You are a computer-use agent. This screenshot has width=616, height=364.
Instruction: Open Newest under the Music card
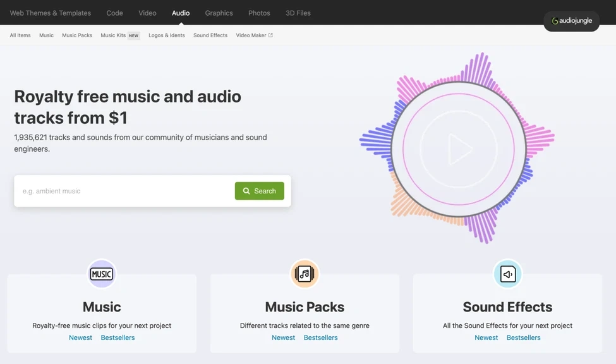click(x=80, y=337)
